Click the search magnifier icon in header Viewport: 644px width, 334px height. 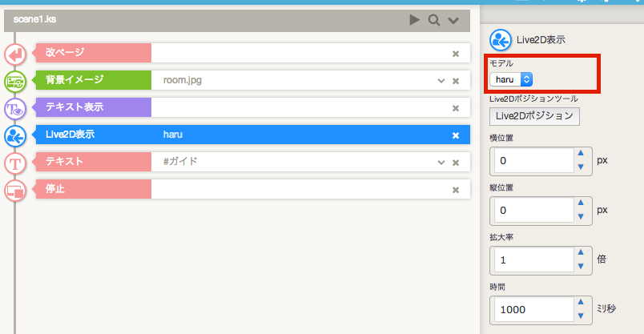(434, 20)
